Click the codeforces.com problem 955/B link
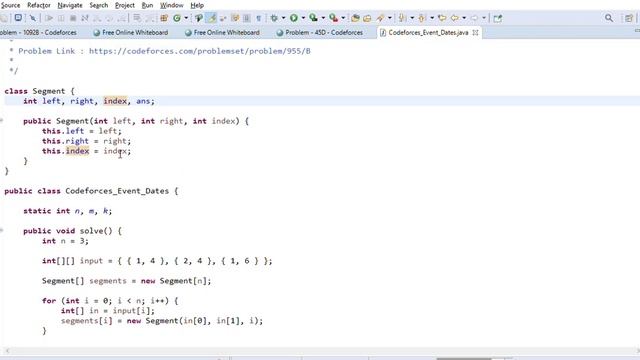 coord(200,51)
